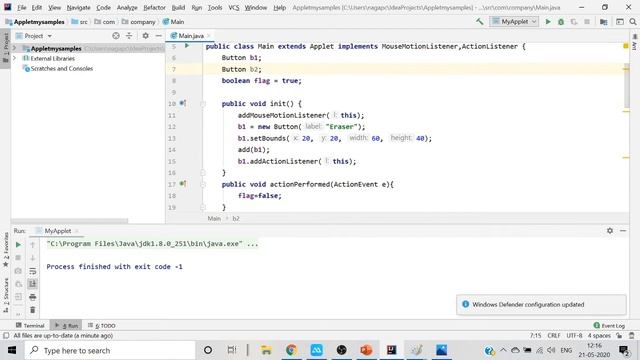
Task: Open the Navigate menu
Action: (78, 7)
